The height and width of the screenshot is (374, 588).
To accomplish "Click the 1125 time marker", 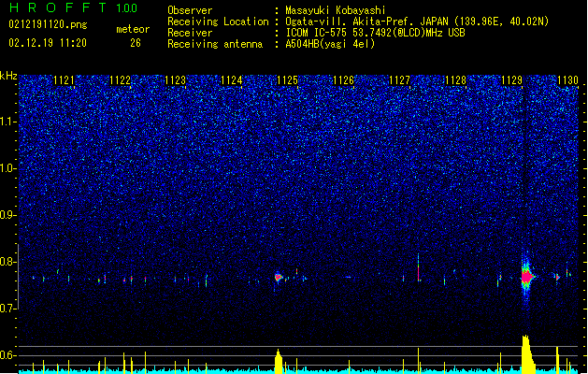I will [x=287, y=80].
